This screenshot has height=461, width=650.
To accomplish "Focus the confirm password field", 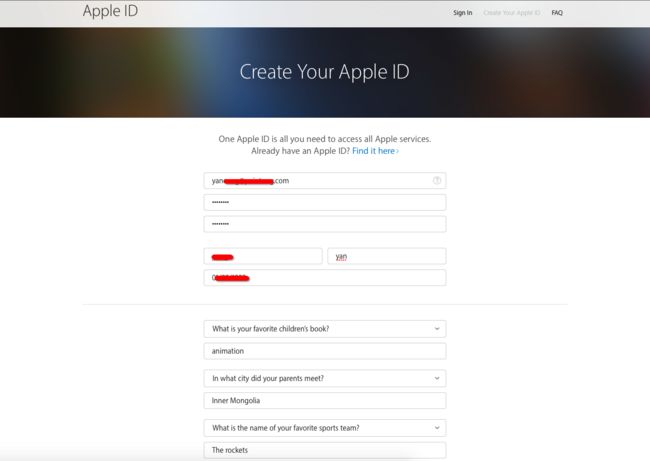I will 325,224.
